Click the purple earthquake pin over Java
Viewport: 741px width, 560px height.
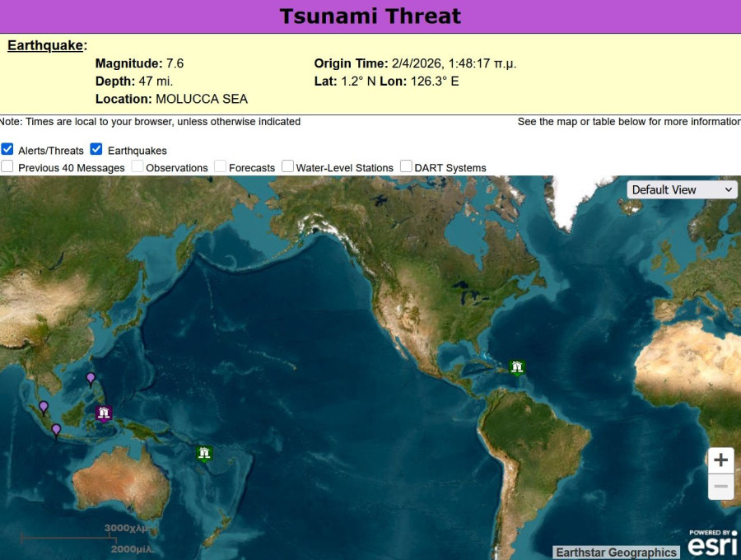pos(56,429)
